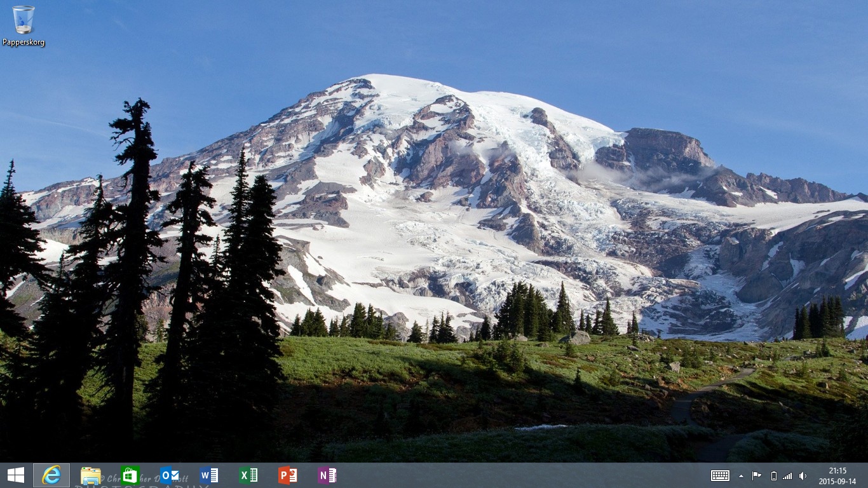
Task: Launch Outlook from the taskbar
Action: [x=170, y=475]
